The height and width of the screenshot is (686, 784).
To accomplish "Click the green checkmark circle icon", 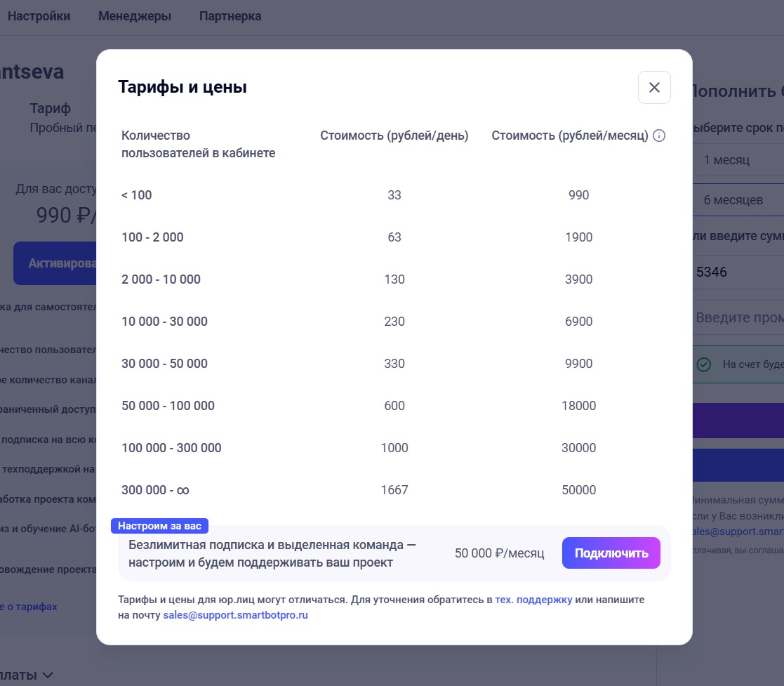I will [x=703, y=364].
